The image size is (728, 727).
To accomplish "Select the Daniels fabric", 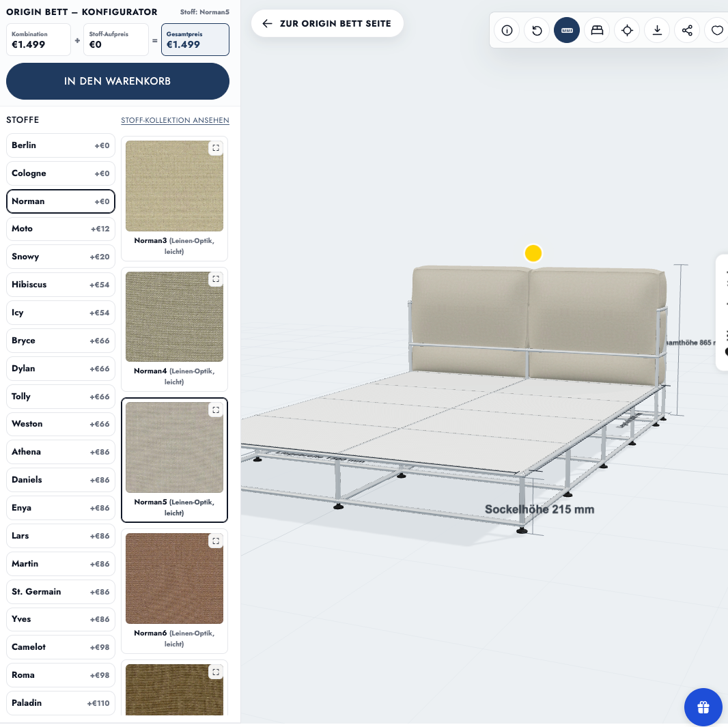I will [x=61, y=480].
